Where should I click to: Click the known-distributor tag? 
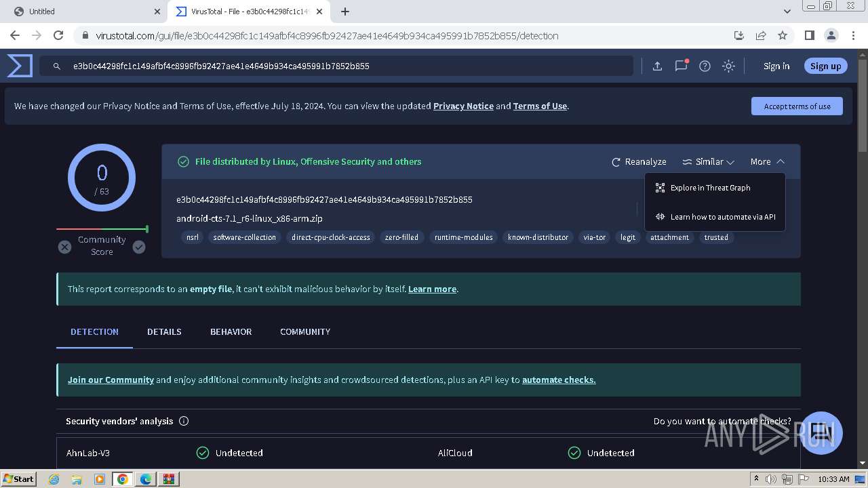538,237
